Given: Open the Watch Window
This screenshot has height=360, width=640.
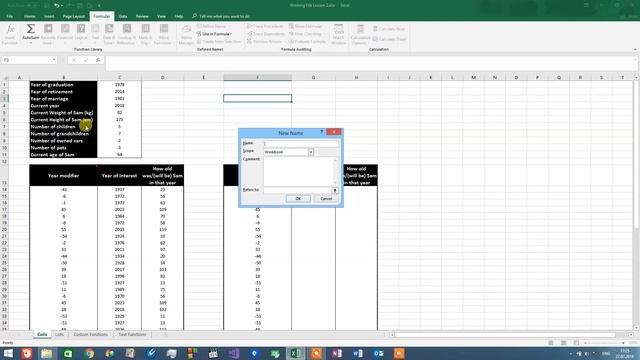Looking at the screenshot, I should click(338, 34).
